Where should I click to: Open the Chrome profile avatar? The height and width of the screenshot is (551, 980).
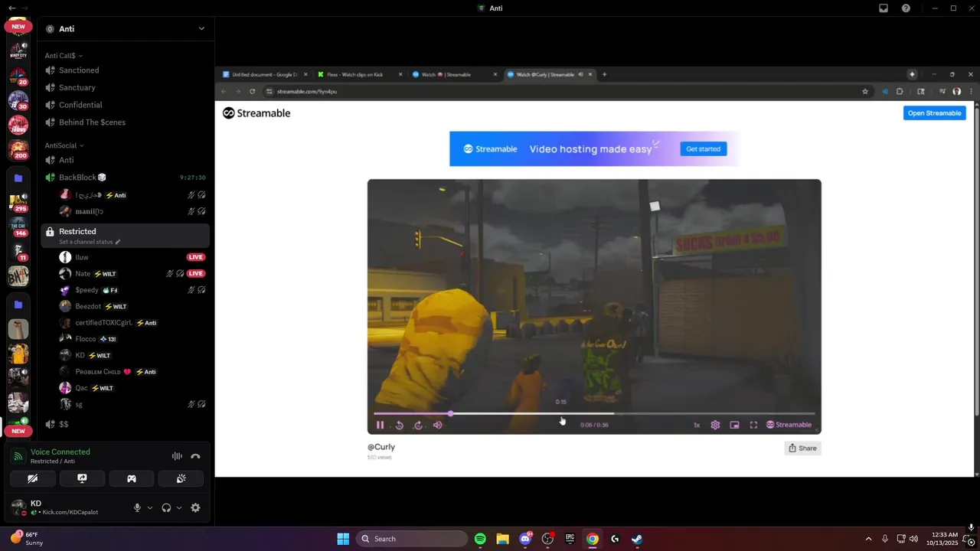[956, 91]
